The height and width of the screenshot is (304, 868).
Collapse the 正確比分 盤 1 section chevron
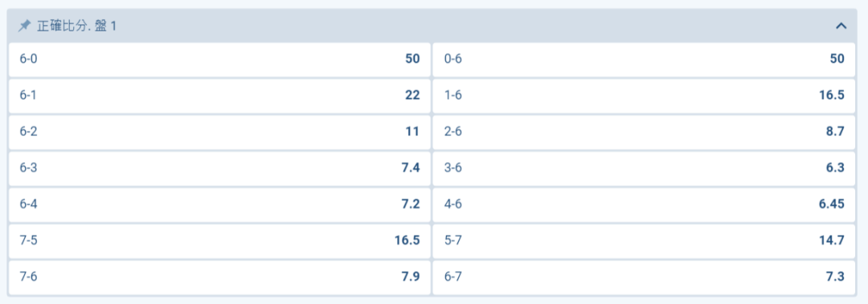pos(841,26)
